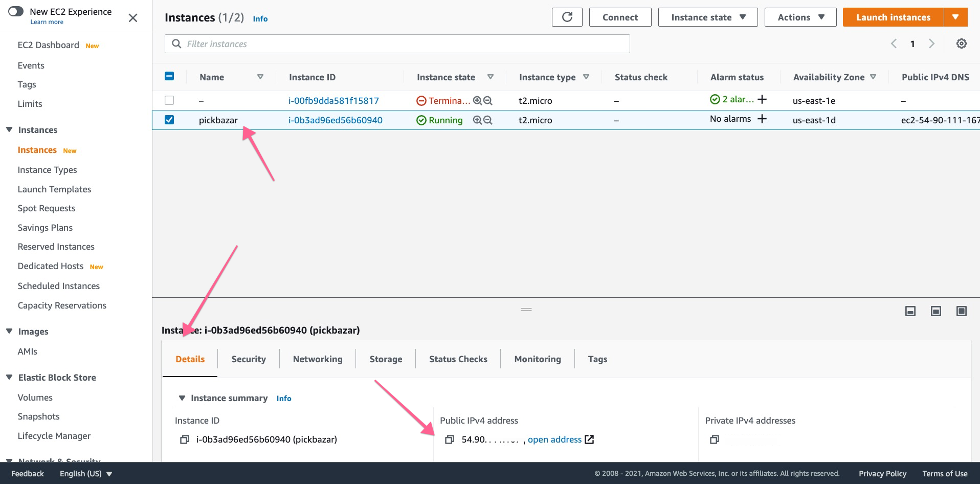Screen dimensions: 980x484
Task: Open Privacy Policy footer link
Action: click(882, 474)
